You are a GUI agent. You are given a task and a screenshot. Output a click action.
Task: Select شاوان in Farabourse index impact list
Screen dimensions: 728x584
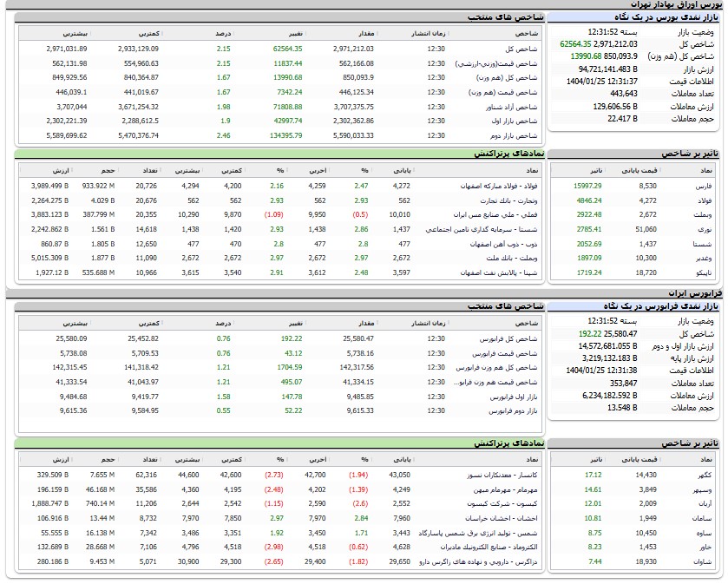click(x=703, y=562)
